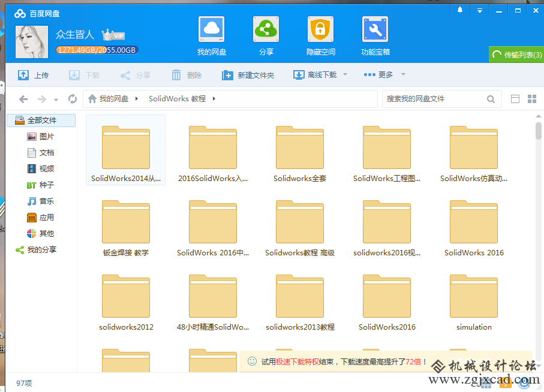Click the 下载 download button
Screen dimensions: 544x392
85,75
